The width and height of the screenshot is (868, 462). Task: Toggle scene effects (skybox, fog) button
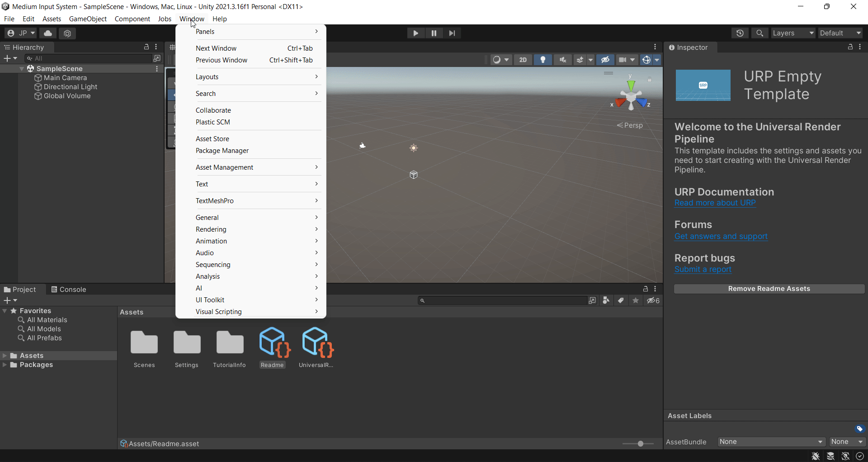click(580, 60)
